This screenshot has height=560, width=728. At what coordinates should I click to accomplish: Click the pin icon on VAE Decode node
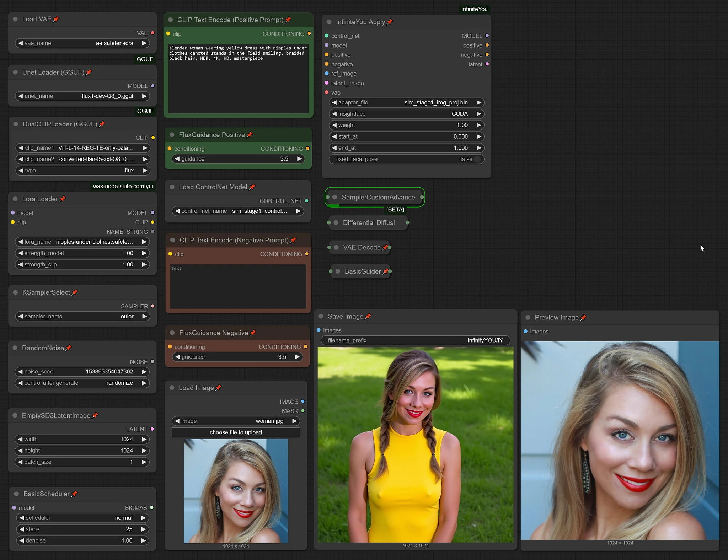385,247
